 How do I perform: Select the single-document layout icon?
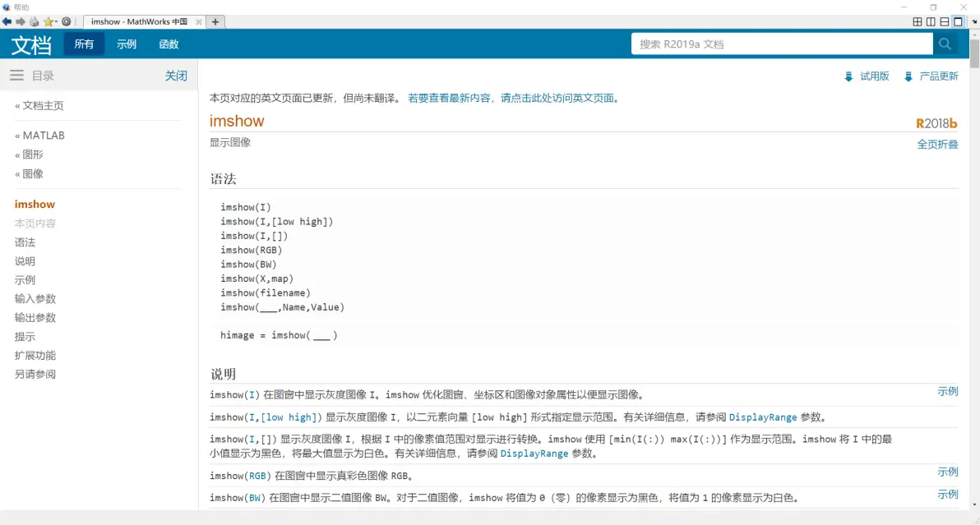(x=958, y=22)
